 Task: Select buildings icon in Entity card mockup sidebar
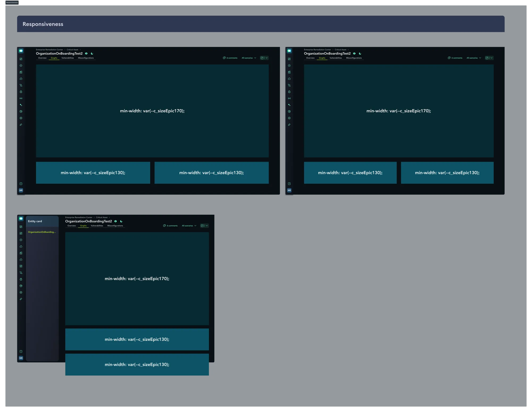tap(21, 253)
